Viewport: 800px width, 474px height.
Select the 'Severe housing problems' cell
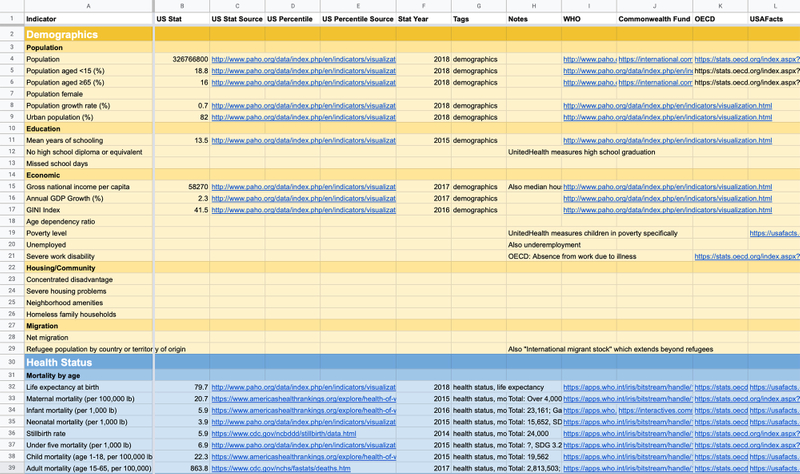click(x=88, y=291)
